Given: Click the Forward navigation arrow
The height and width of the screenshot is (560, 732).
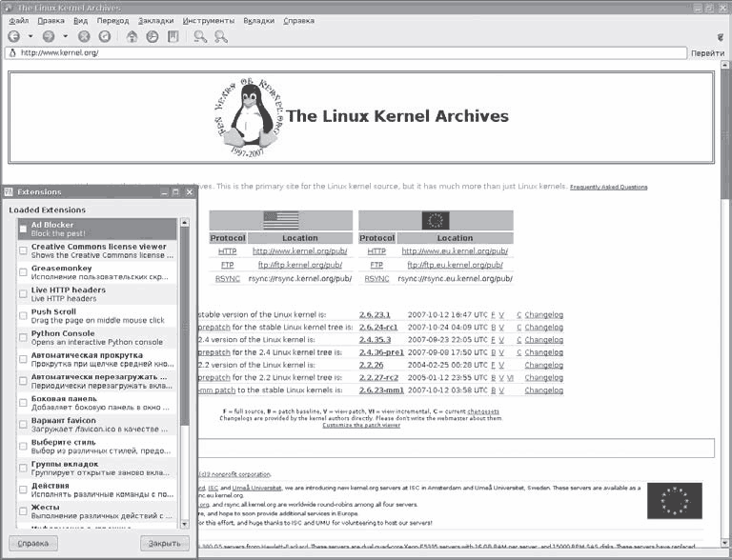Looking at the screenshot, I should click(x=48, y=36).
